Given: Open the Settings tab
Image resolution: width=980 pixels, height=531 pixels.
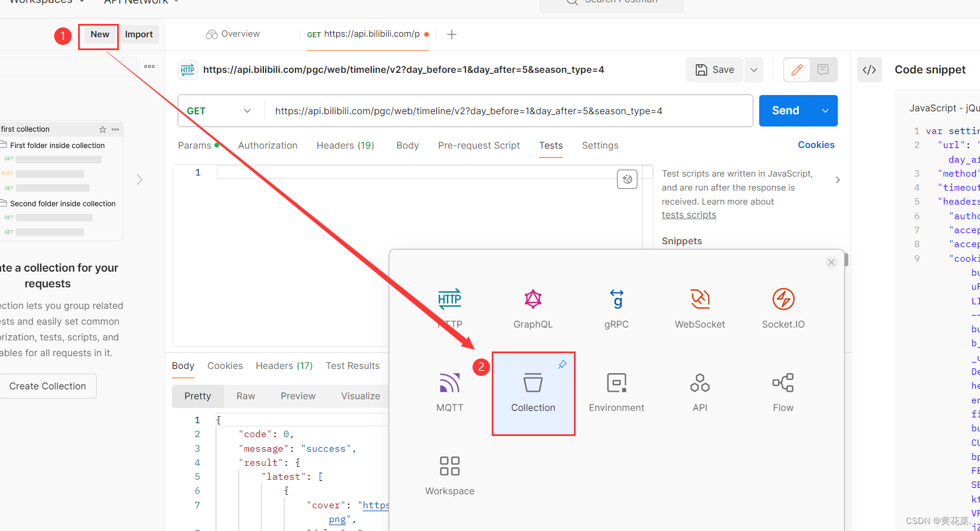Looking at the screenshot, I should [x=600, y=145].
